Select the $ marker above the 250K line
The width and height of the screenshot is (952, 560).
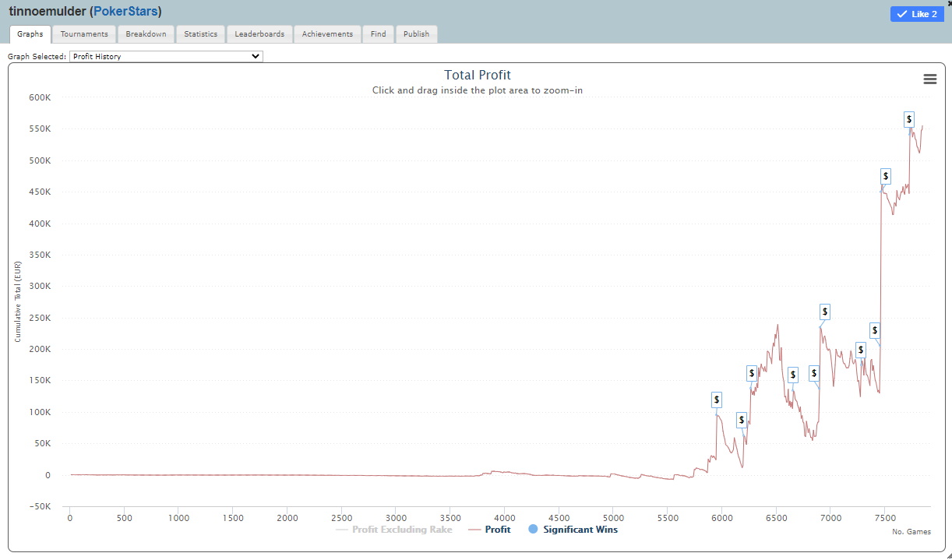(x=825, y=312)
